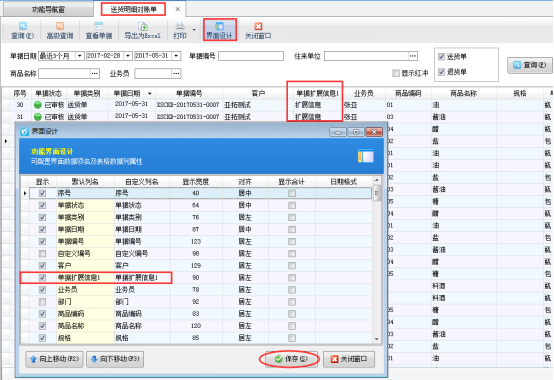Enable display checkbox for 自定义编号 row
554x380 pixels.
click(42, 254)
